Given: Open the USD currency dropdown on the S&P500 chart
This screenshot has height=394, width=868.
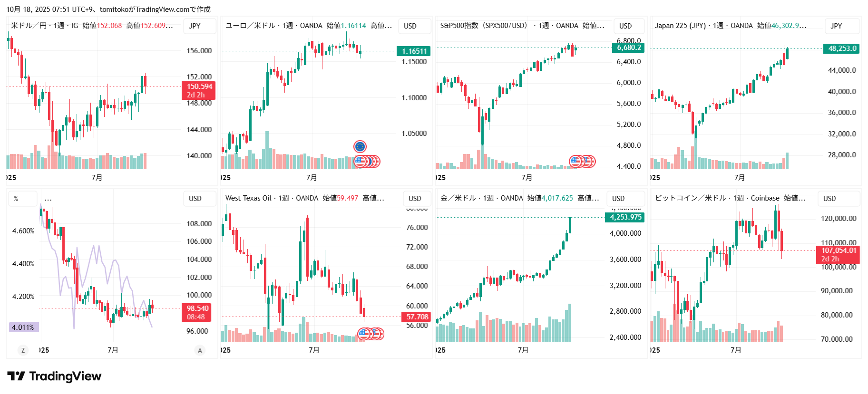Looking at the screenshot, I should 625,26.
